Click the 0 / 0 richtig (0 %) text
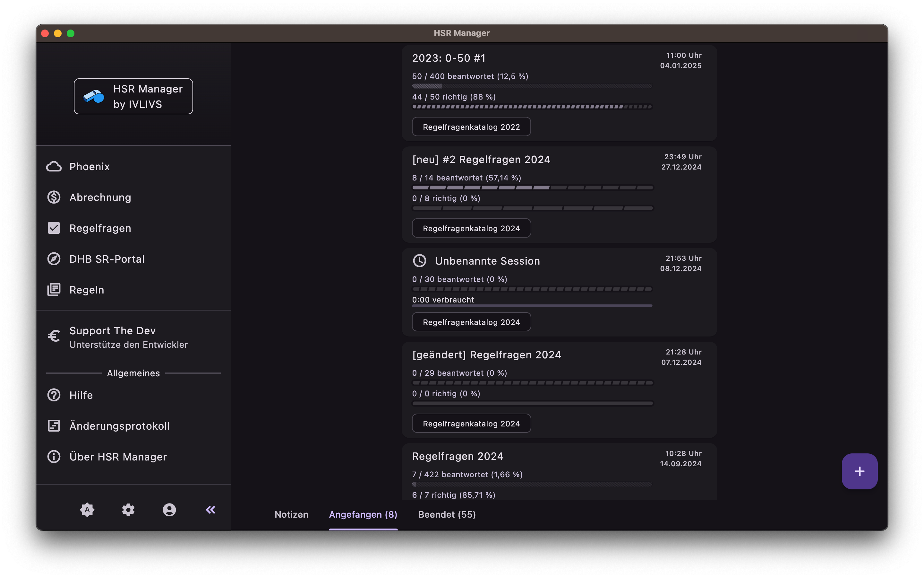Image resolution: width=924 pixels, height=578 pixels. (446, 393)
